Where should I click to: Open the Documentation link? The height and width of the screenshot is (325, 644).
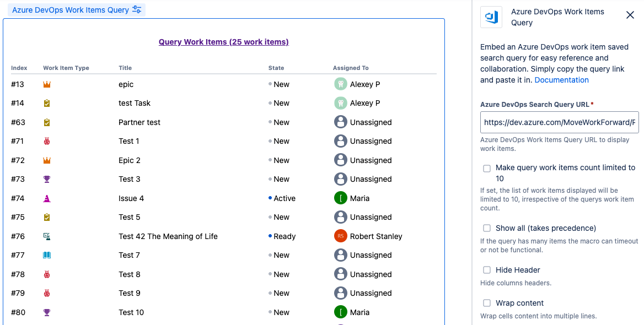pos(561,80)
